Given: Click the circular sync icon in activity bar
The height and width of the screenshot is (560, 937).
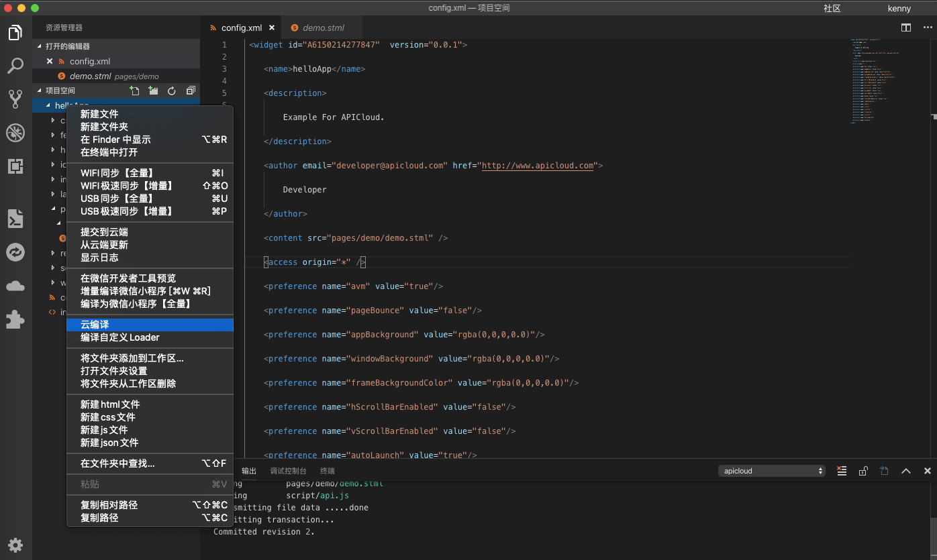Looking at the screenshot, I should (x=15, y=252).
